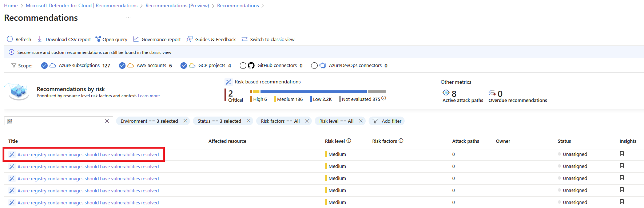This screenshot has height=208, width=644.
Task: Open the Status filter pill
Action: (x=219, y=121)
